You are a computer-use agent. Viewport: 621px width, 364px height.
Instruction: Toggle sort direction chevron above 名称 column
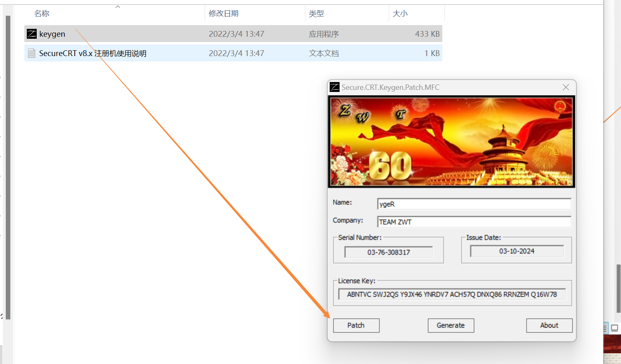[118, 7]
